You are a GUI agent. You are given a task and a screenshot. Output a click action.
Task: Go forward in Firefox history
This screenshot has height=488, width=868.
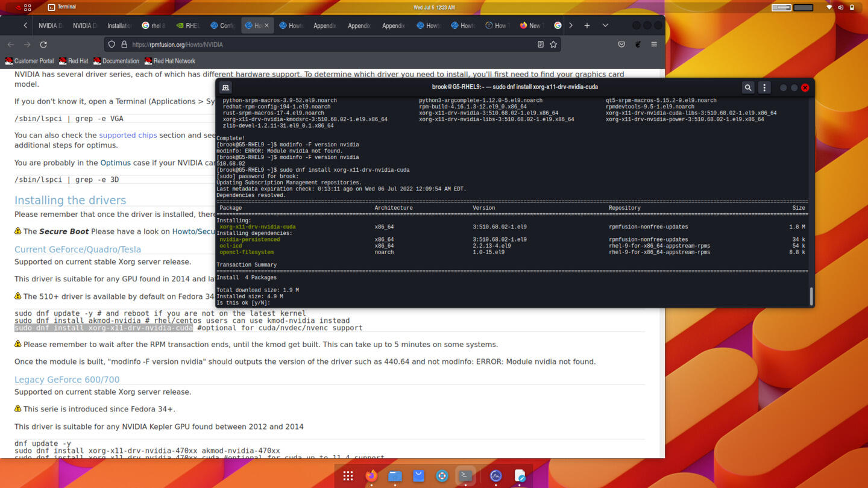pyautogui.click(x=27, y=45)
